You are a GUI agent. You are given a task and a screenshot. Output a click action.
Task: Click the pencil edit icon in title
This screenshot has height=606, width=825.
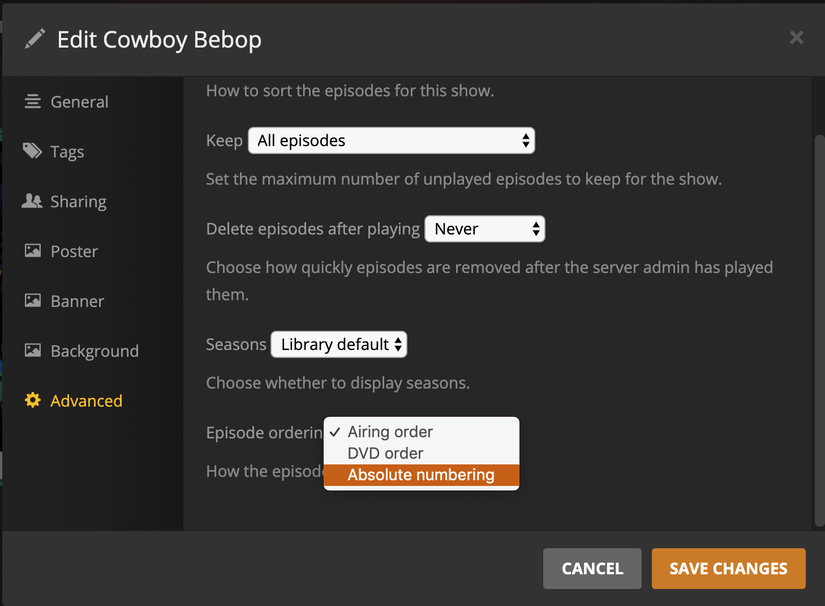pyautogui.click(x=35, y=40)
